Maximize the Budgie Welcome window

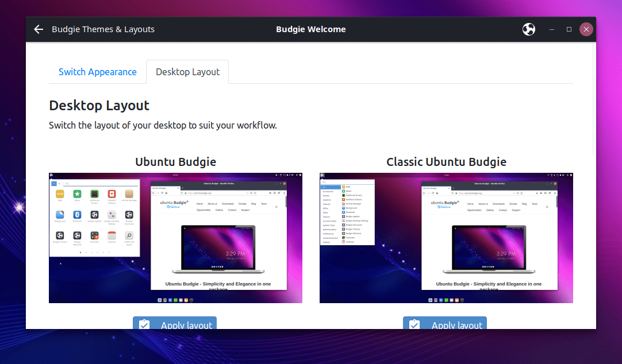tap(569, 29)
